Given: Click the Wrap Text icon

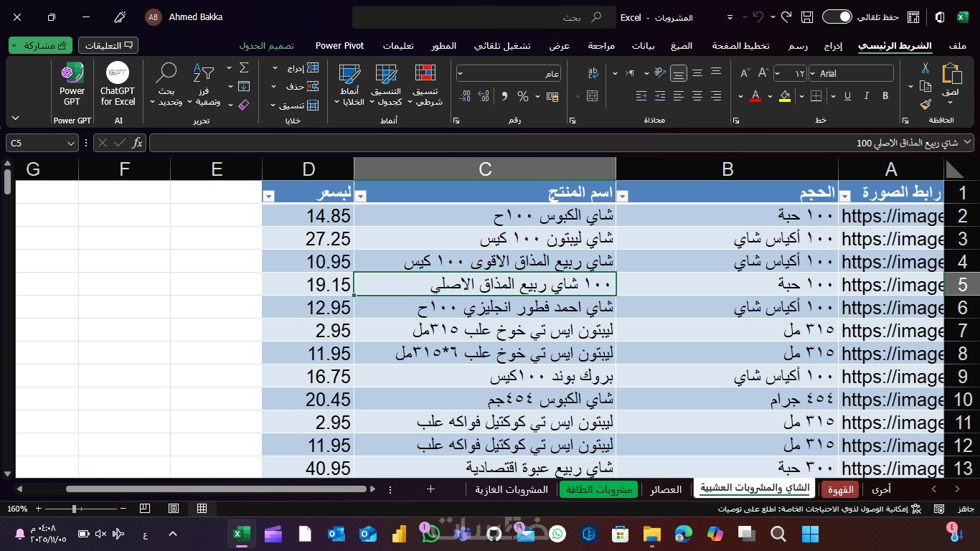Looking at the screenshot, I should [593, 73].
